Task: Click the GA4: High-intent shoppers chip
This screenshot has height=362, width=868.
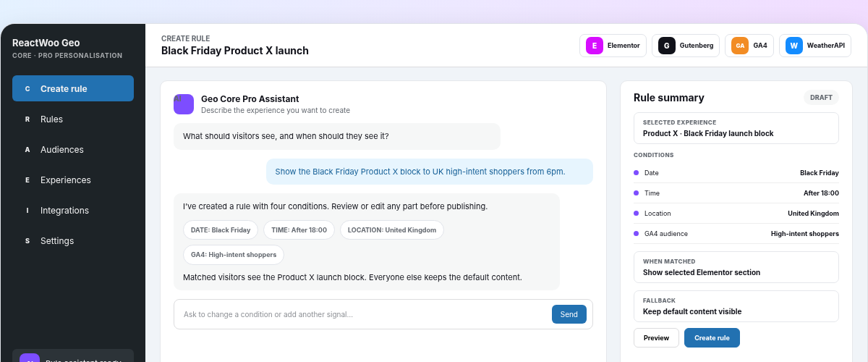Action: (234, 255)
